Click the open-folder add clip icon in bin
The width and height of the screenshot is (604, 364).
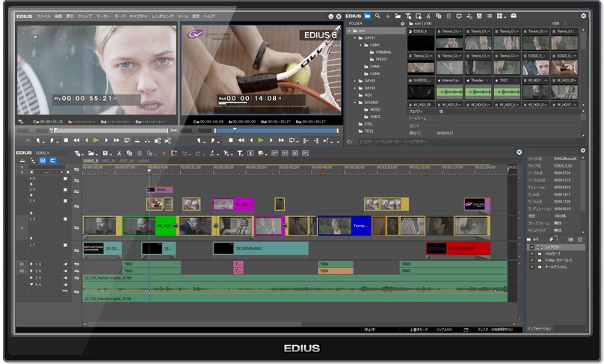pos(398,16)
